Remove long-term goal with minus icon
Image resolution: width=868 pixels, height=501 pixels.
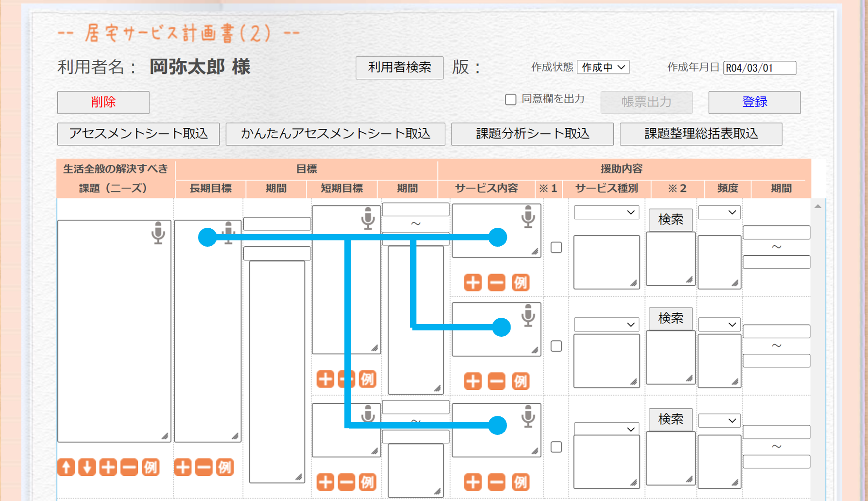(203, 467)
